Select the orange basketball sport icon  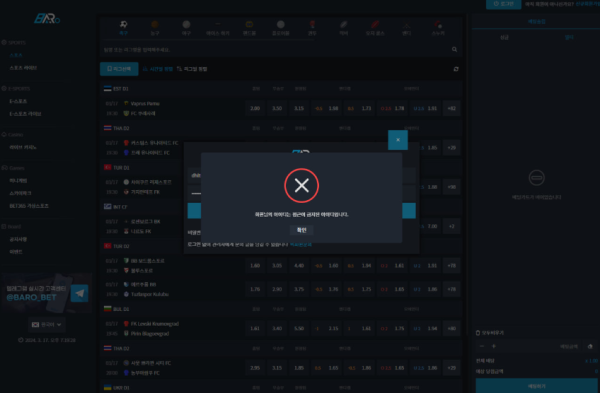click(155, 24)
